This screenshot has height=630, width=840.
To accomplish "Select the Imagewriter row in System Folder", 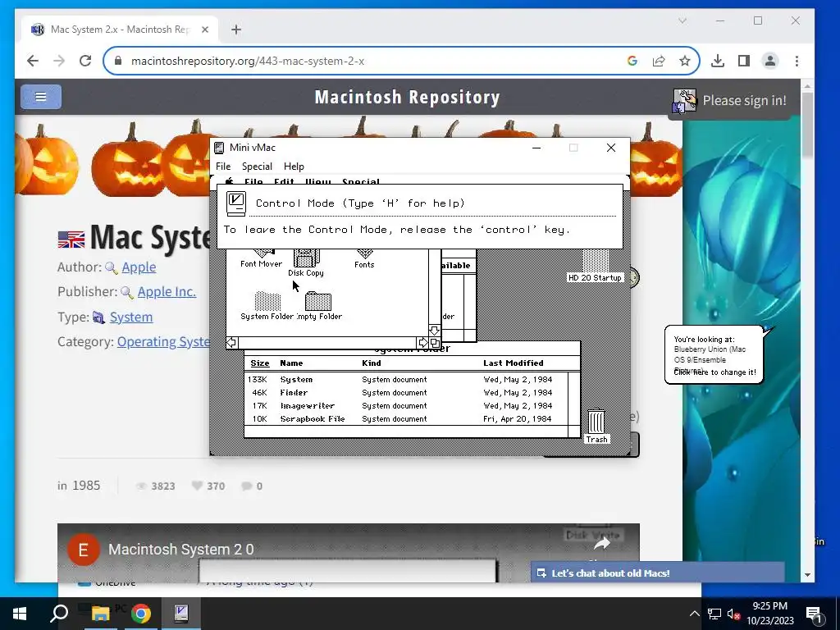I will click(x=406, y=405).
